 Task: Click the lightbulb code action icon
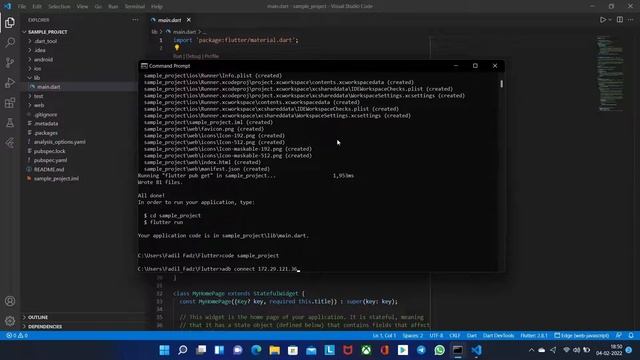[177, 48]
